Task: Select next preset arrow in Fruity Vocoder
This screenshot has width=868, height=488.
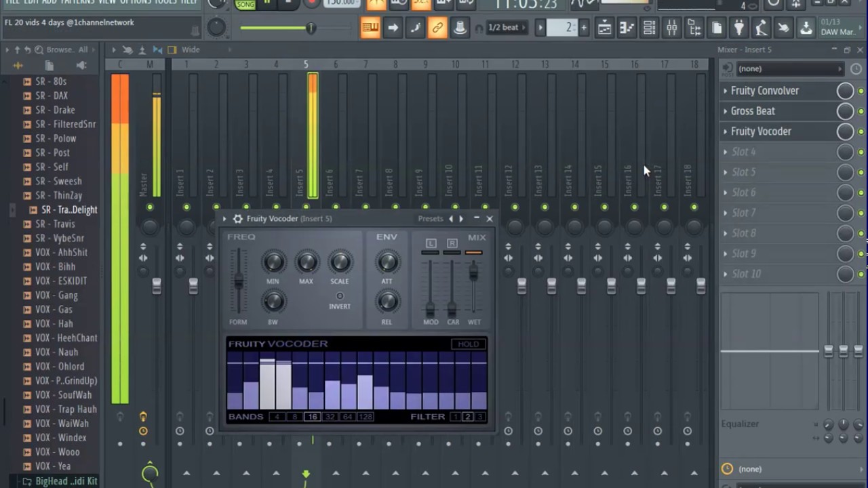Action: click(461, 218)
